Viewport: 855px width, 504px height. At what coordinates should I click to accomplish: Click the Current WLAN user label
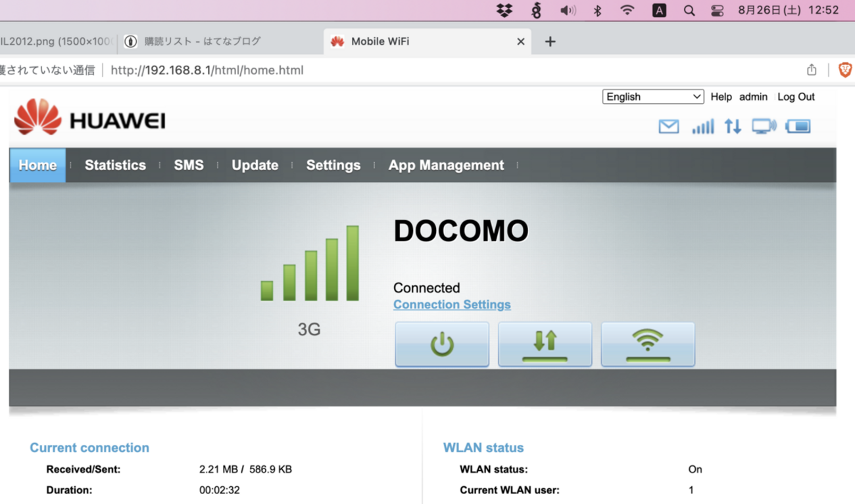510,490
